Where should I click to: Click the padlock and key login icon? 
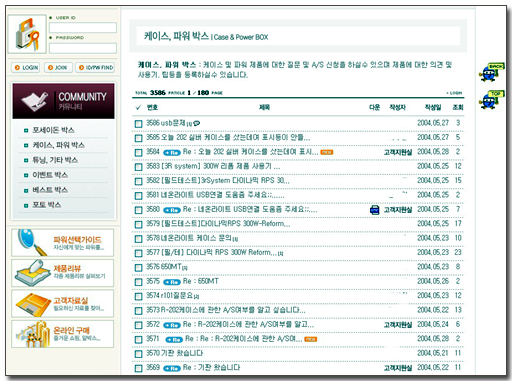point(27,34)
